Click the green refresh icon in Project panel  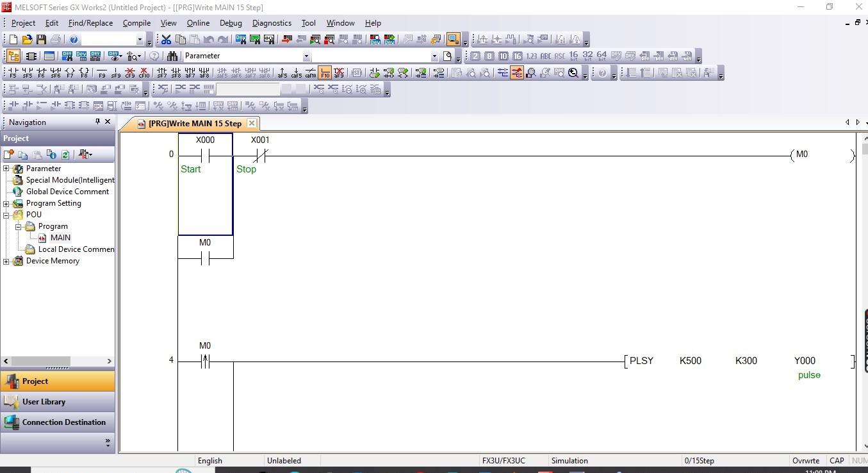[x=65, y=154]
